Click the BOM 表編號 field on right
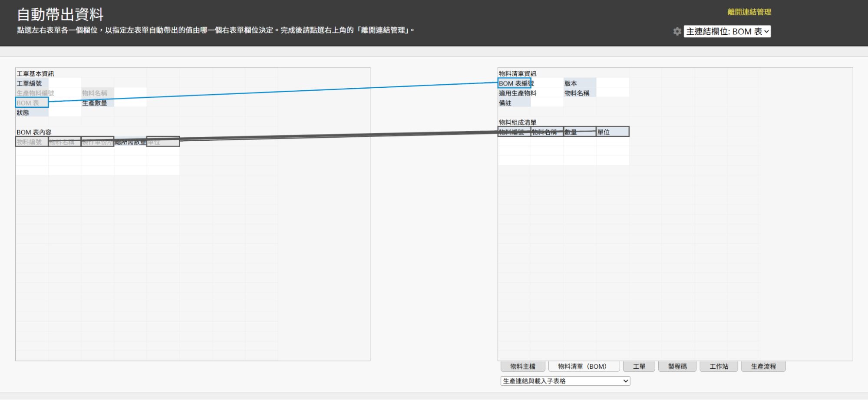The width and height of the screenshot is (868, 400). coord(515,83)
